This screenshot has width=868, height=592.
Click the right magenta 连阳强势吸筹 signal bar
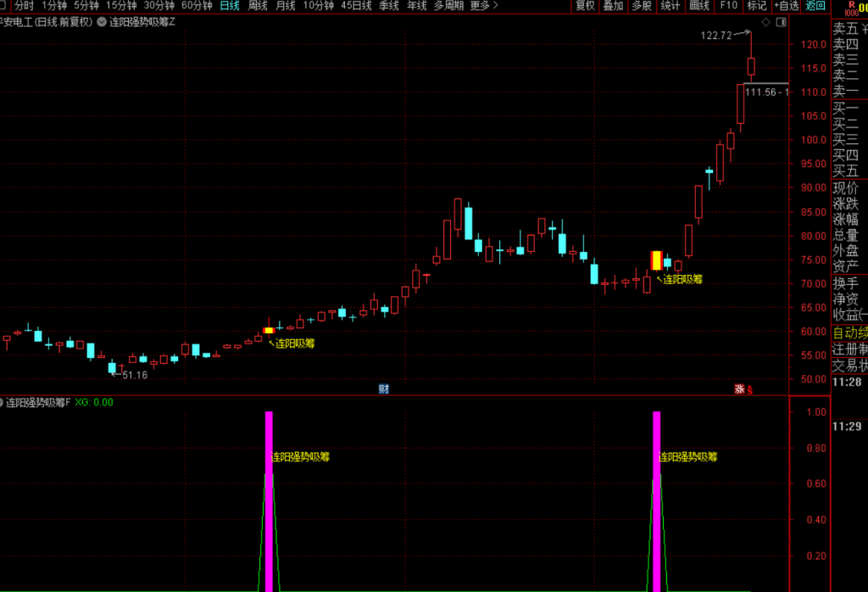pos(657,501)
